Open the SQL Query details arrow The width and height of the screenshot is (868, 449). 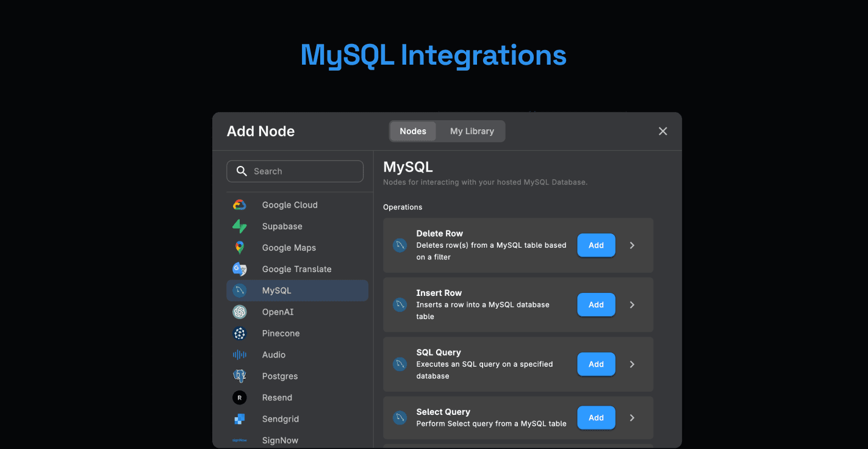pos(632,364)
